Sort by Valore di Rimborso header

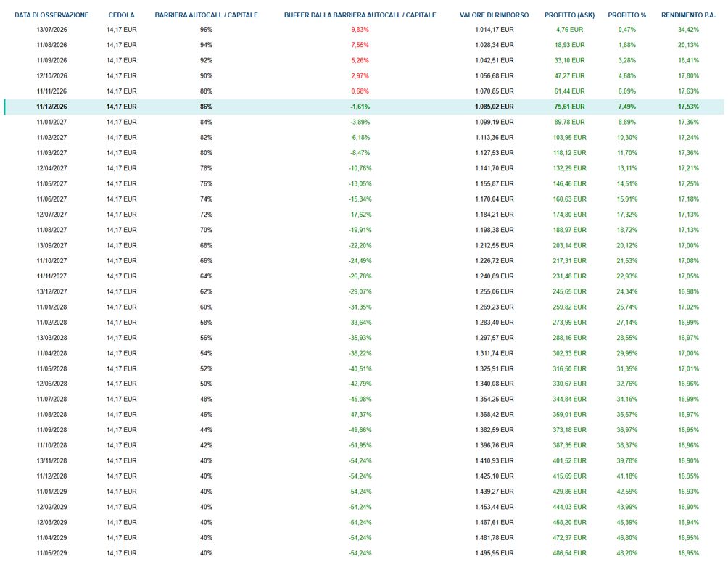494,15
